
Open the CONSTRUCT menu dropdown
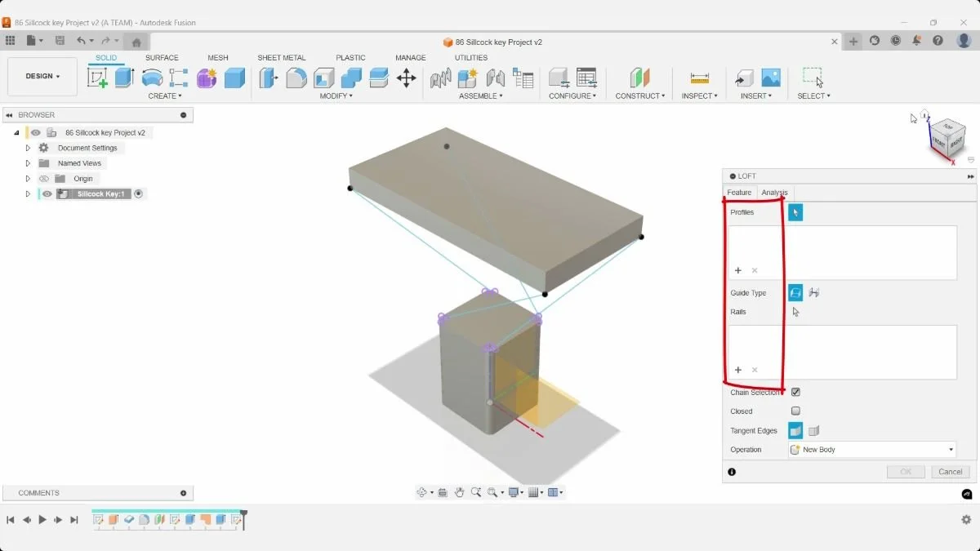pos(640,96)
